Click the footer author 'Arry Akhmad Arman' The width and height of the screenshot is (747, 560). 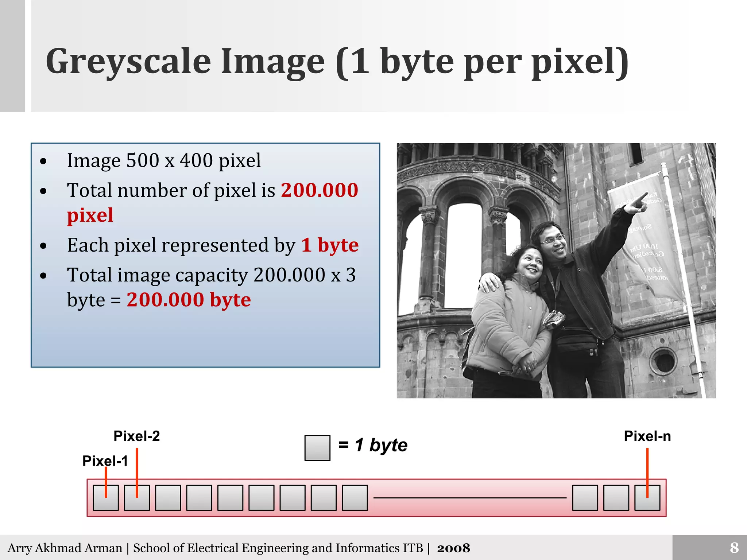65,548
